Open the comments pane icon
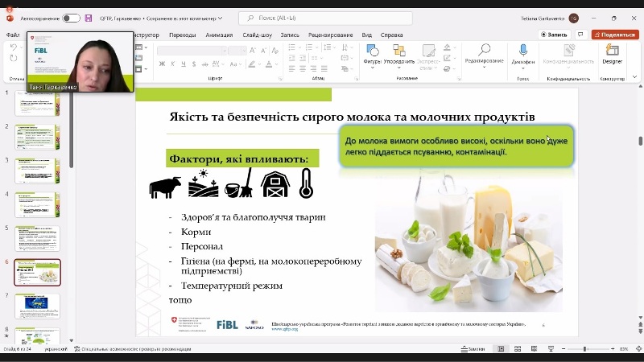 tap(582, 35)
